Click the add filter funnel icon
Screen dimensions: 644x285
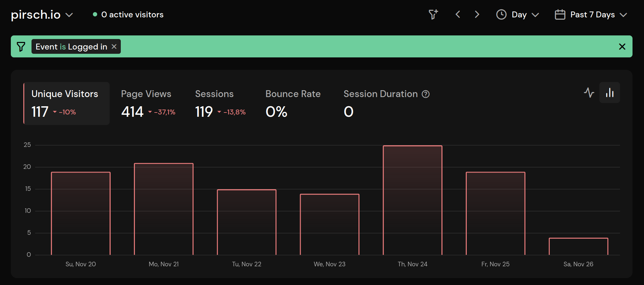pyautogui.click(x=433, y=14)
